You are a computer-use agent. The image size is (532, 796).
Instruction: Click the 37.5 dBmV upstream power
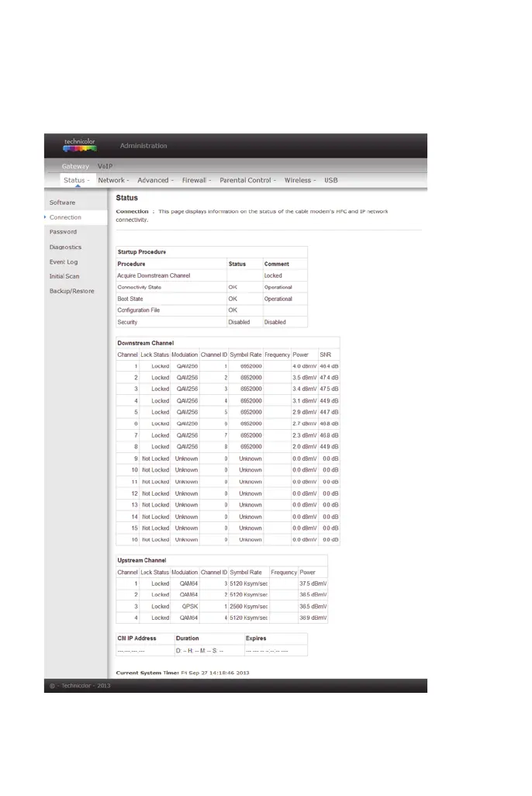(313, 583)
